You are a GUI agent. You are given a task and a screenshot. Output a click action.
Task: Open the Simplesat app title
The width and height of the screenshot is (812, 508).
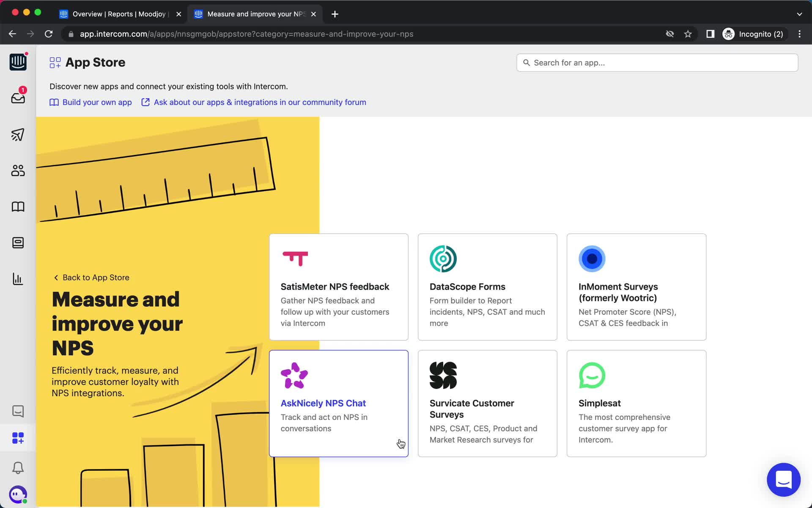coord(600,403)
